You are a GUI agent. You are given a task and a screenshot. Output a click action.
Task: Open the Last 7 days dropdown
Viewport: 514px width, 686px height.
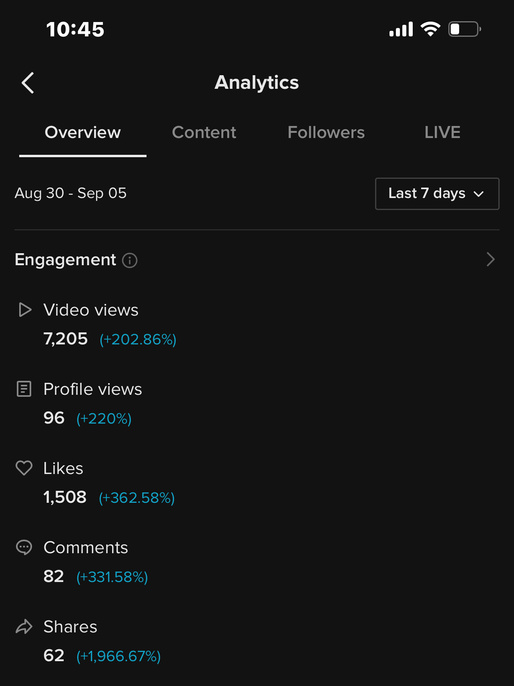pos(437,193)
